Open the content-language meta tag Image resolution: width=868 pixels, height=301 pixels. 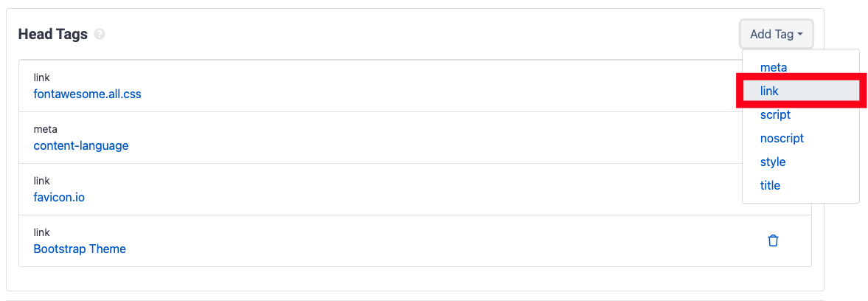[81, 146]
